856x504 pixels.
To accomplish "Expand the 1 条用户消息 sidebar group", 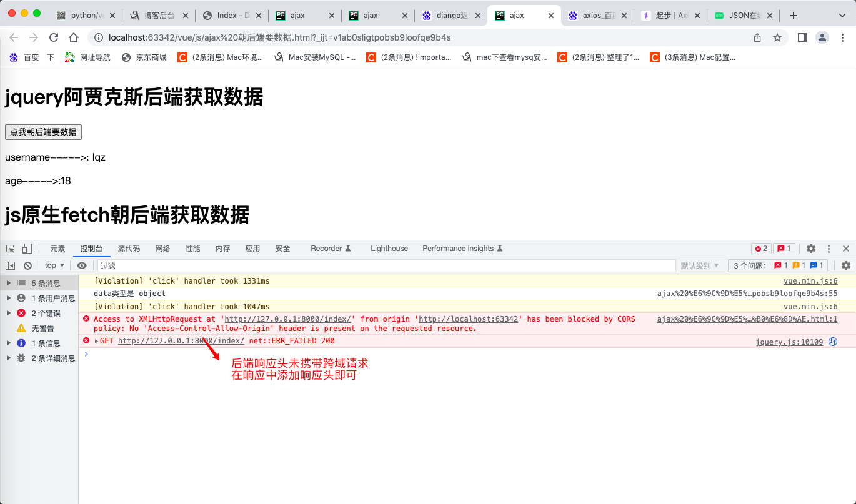I will [9, 299].
